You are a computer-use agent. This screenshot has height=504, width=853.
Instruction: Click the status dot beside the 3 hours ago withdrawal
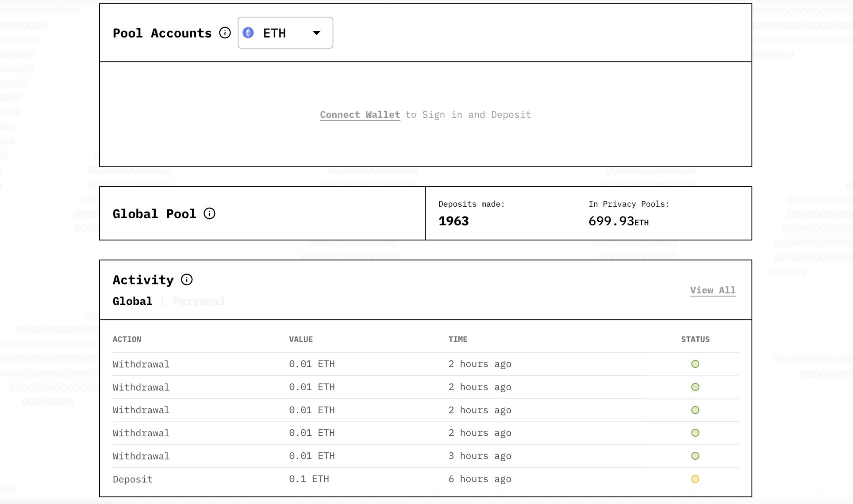coord(695,456)
